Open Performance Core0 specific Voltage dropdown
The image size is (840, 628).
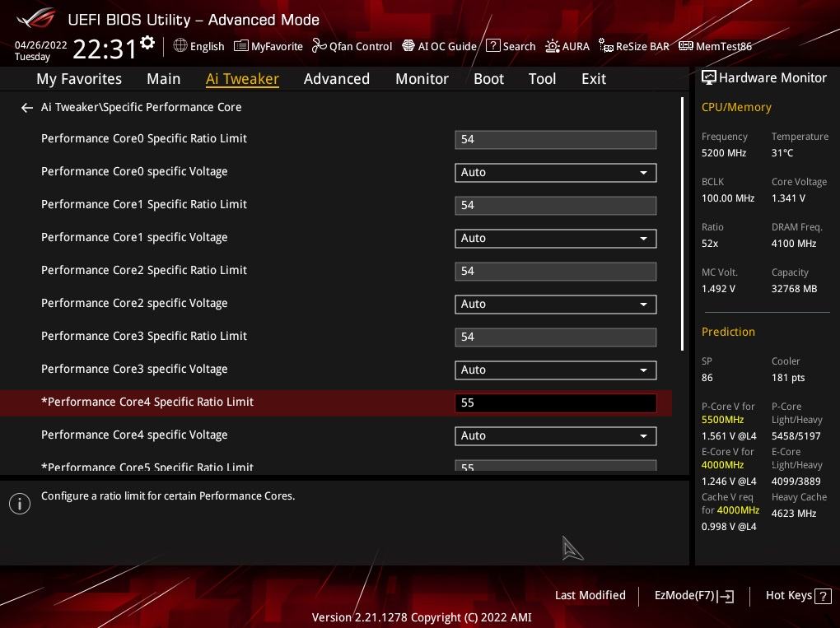click(x=556, y=172)
